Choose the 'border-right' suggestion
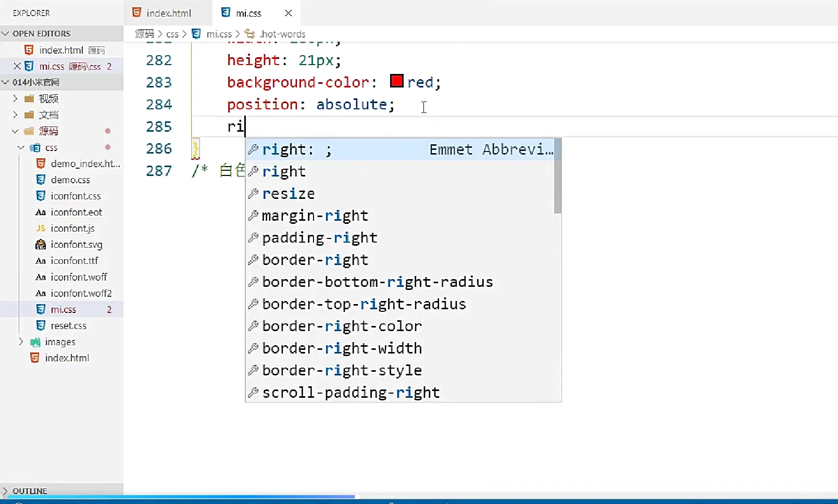Image resolution: width=838 pixels, height=504 pixels. [399, 260]
